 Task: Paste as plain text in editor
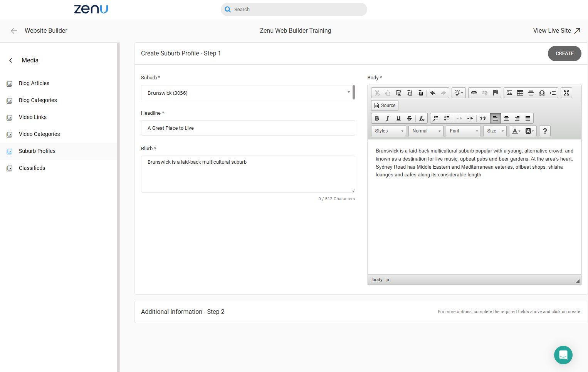tap(410, 93)
